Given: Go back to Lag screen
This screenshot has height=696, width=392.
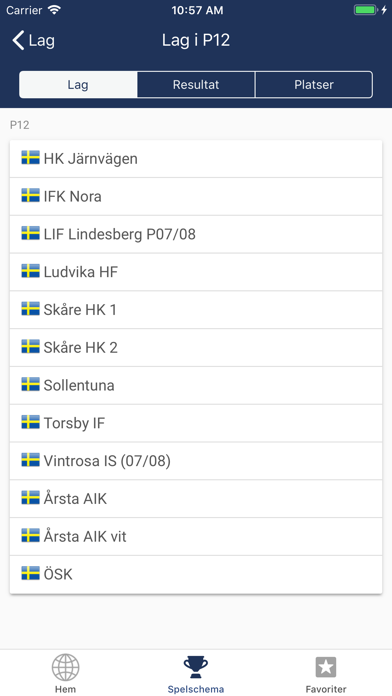Looking at the screenshot, I should point(33,40).
